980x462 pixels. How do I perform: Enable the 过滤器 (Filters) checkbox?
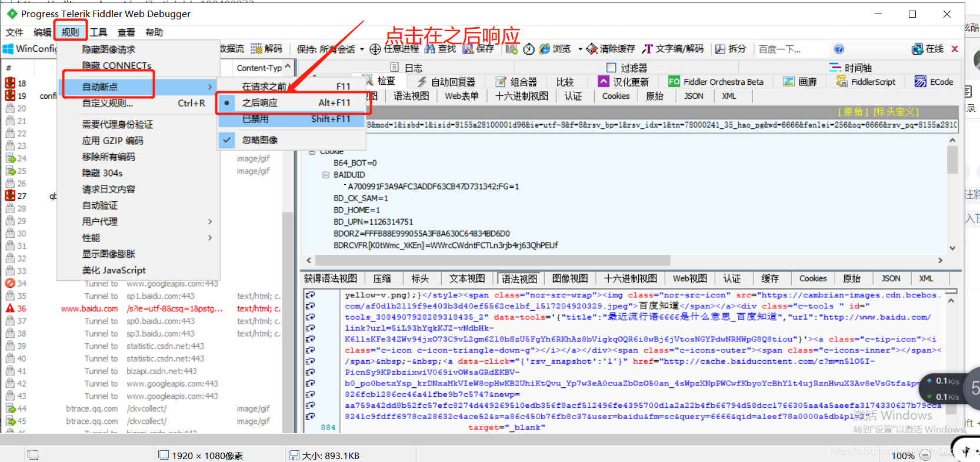(x=611, y=68)
